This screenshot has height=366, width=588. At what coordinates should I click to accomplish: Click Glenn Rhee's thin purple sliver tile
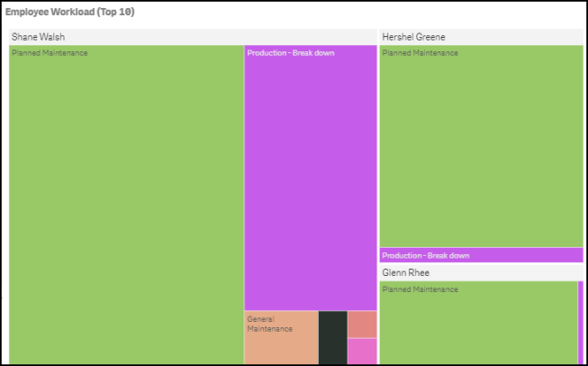pyautogui.click(x=581, y=323)
